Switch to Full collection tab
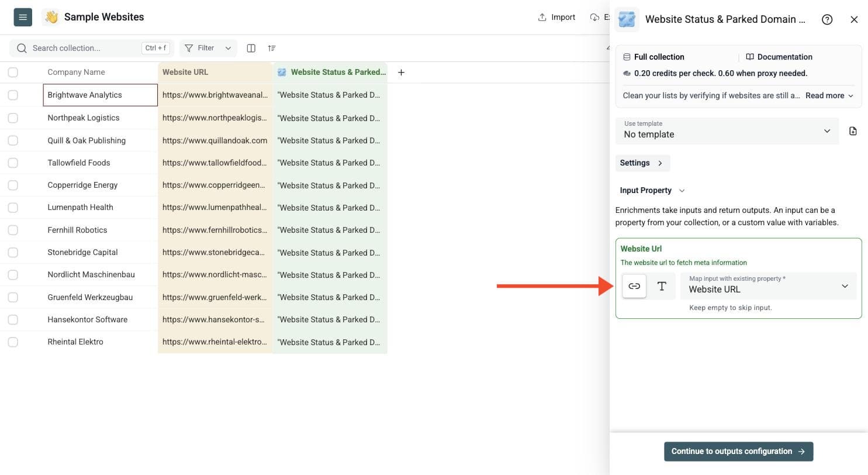 click(x=653, y=57)
